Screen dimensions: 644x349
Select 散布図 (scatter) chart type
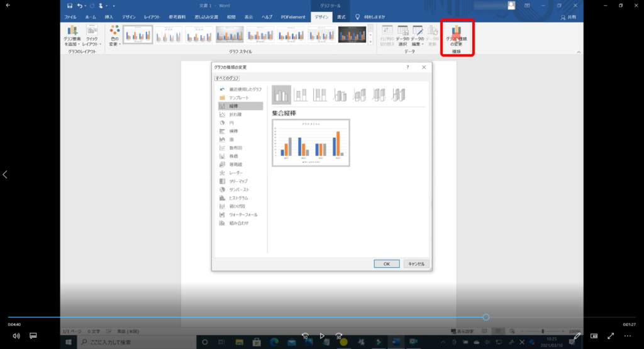click(x=236, y=147)
